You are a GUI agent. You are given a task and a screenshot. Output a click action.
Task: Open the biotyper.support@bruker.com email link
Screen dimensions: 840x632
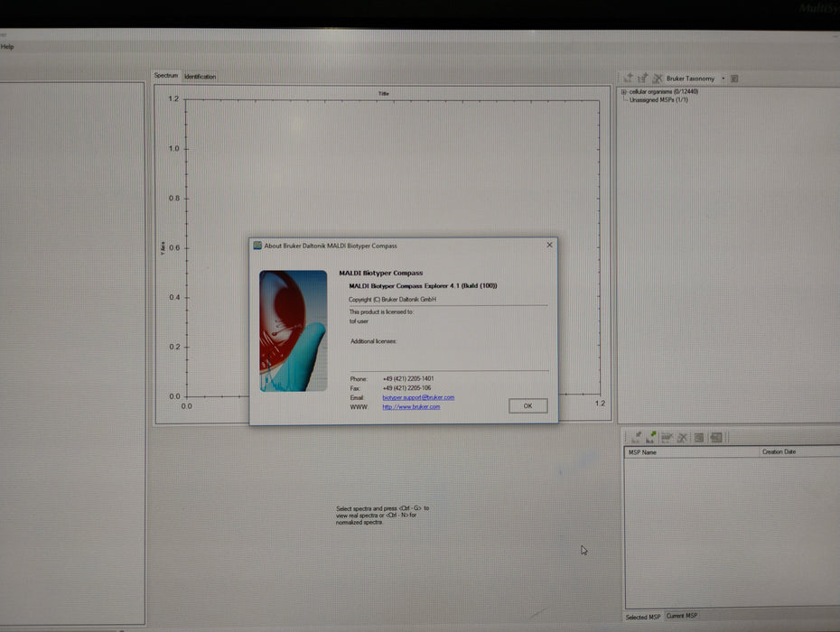point(418,397)
